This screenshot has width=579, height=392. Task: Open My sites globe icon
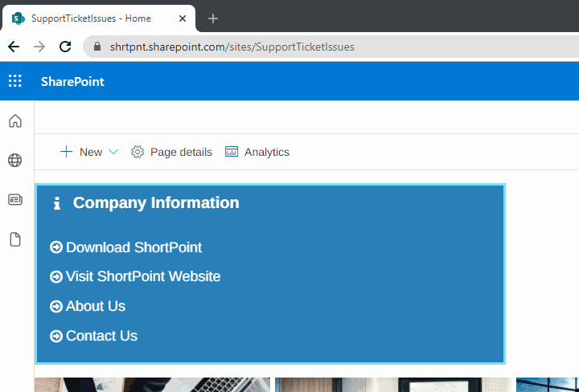[x=15, y=161]
